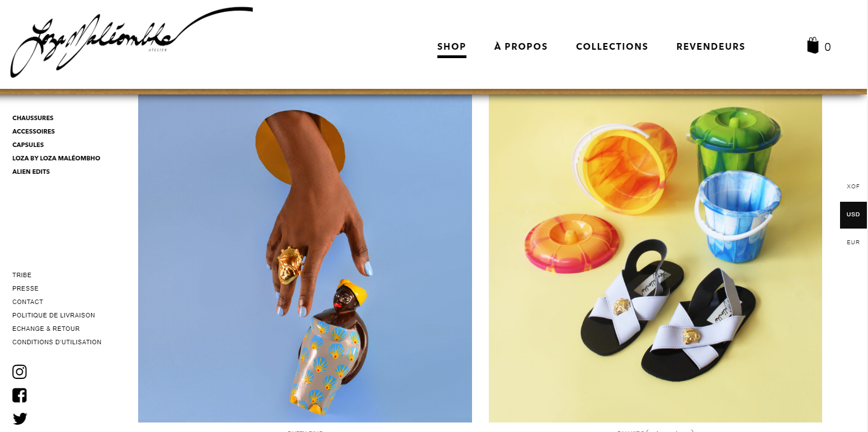Open the SHOP menu item
868x432 pixels.
pos(452,46)
